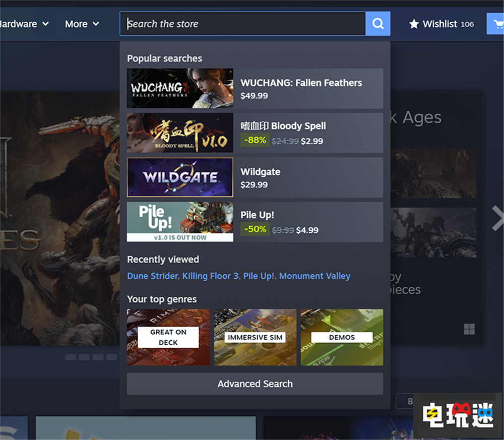The width and height of the screenshot is (504, 440).
Task: Open the Bloody Spell store thumbnail
Action: [x=180, y=133]
